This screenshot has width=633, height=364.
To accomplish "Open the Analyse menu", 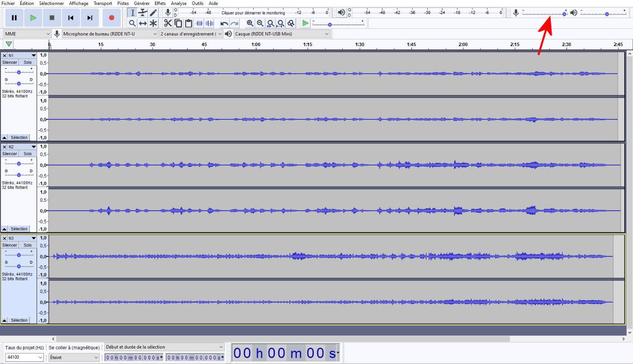I will click(179, 3).
